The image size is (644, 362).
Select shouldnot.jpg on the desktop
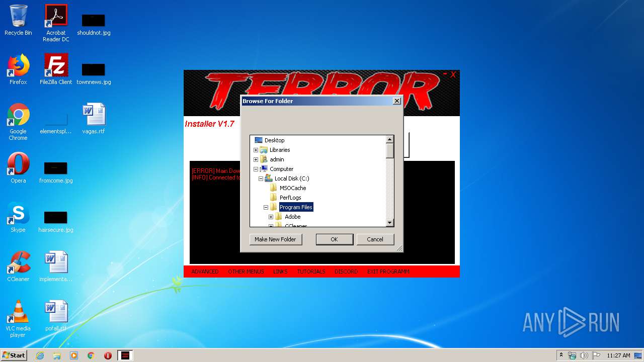94,24
